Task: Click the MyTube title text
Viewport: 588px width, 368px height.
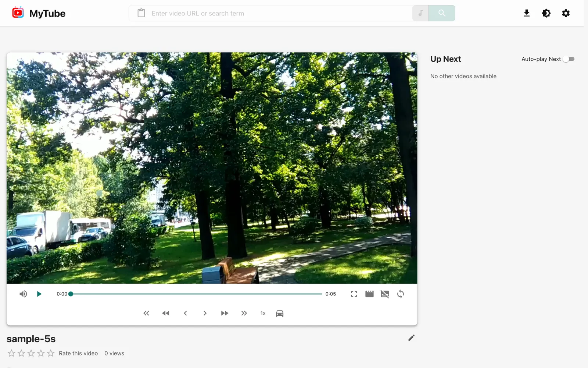Action: coord(47,14)
